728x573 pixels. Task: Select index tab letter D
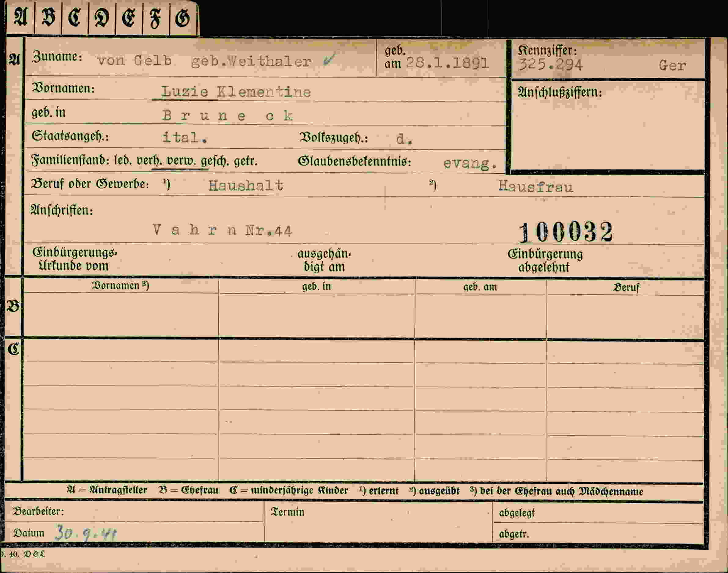click(102, 17)
